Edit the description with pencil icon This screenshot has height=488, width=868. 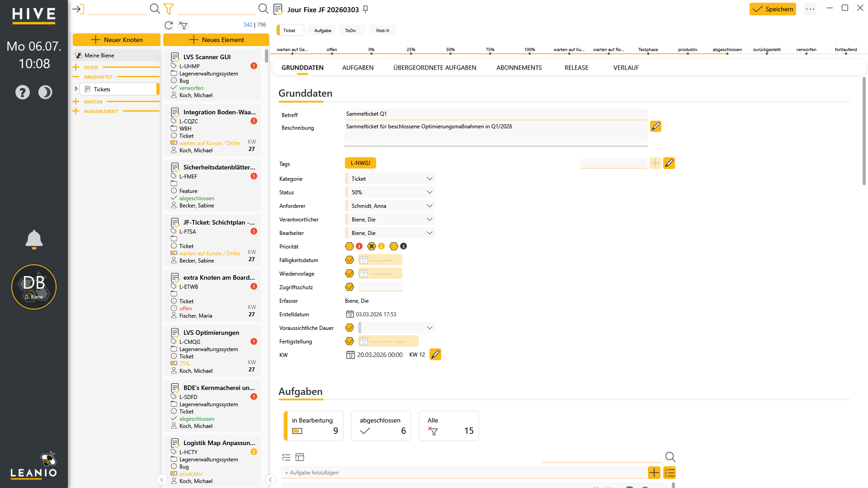tap(656, 127)
